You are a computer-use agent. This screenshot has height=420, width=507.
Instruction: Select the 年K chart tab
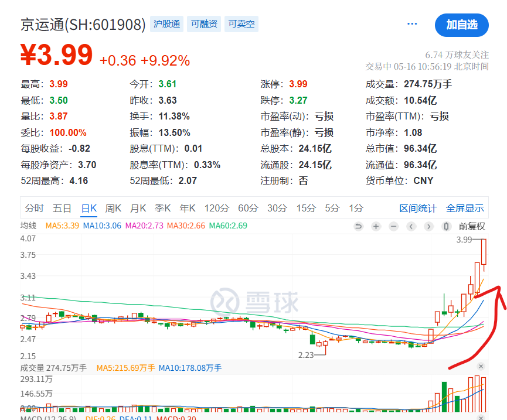tap(188, 208)
